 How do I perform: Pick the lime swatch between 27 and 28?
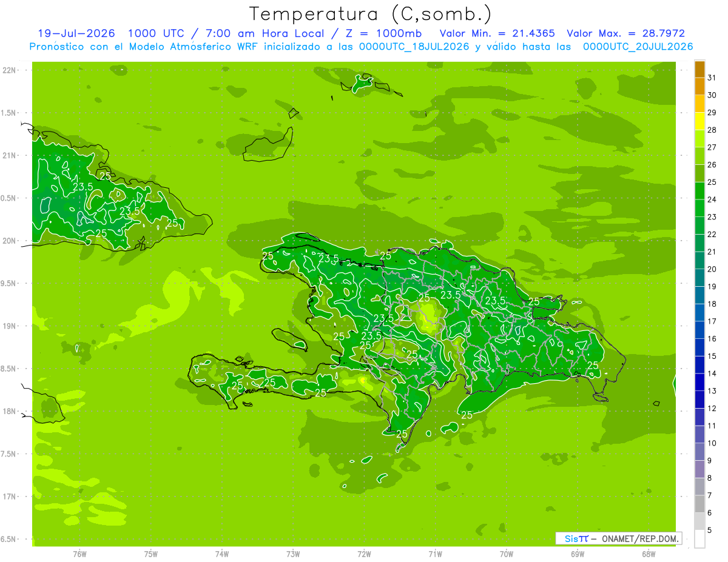[x=699, y=138]
